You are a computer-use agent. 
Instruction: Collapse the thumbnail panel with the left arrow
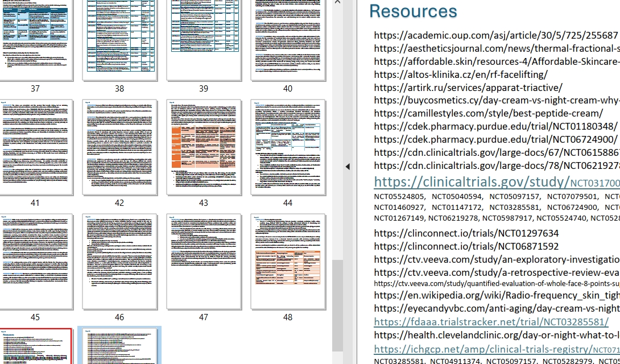(347, 166)
